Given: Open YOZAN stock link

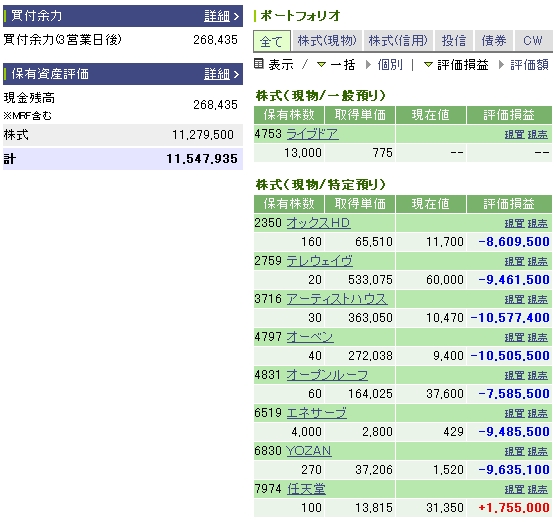Looking at the screenshot, I should tap(309, 451).
